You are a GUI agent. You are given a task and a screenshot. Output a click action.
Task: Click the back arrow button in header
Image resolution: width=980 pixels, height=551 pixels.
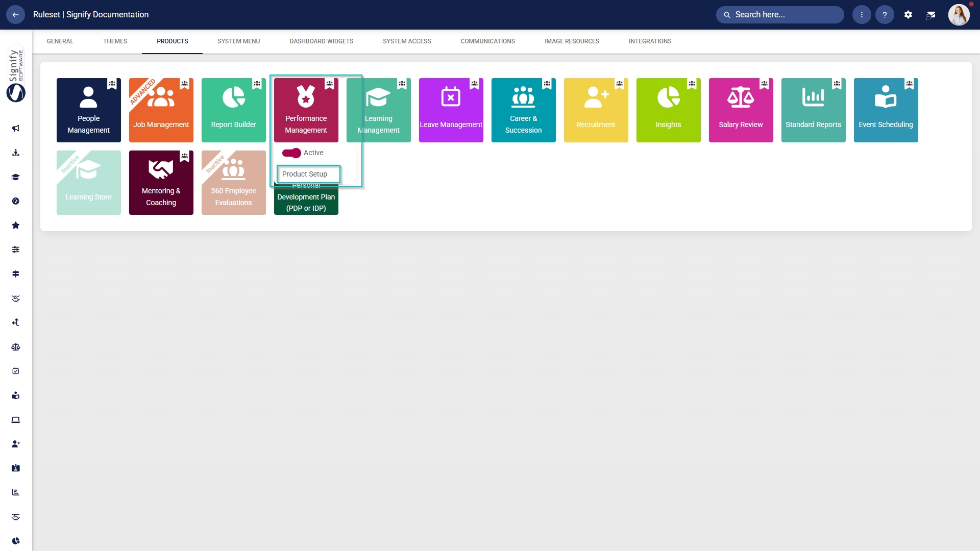[x=15, y=15]
